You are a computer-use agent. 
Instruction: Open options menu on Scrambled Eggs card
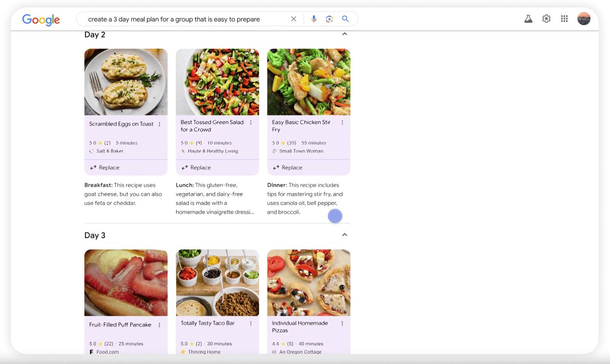[160, 123]
